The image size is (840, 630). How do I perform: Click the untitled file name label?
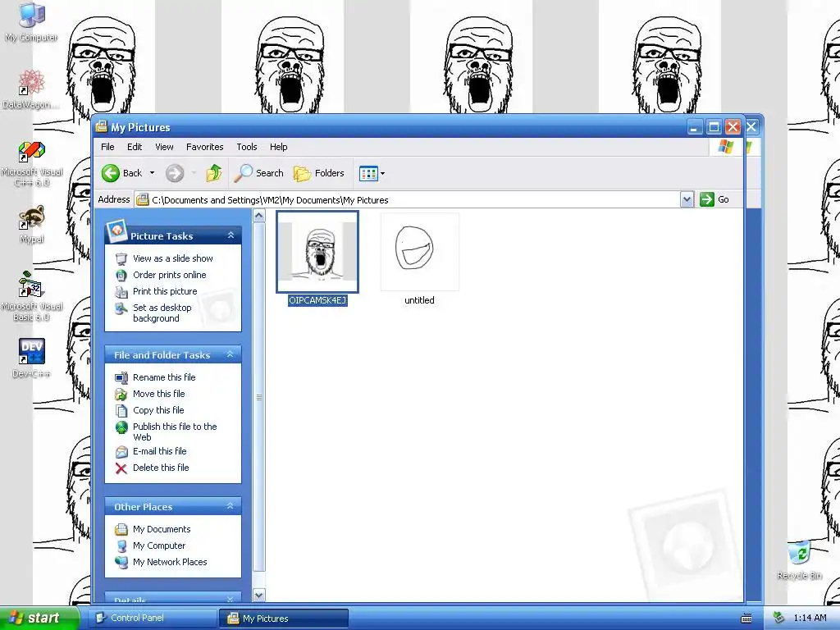point(419,300)
